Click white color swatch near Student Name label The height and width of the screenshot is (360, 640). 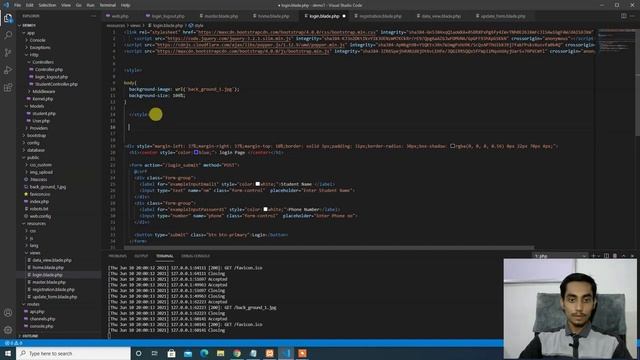click(258, 184)
